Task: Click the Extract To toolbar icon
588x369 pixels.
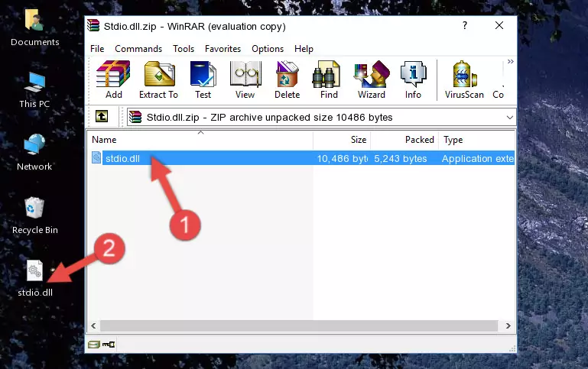Action: [x=158, y=79]
